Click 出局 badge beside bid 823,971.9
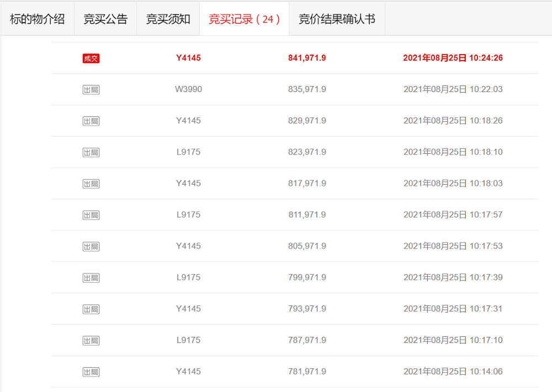552x392 pixels. click(x=91, y=152)
